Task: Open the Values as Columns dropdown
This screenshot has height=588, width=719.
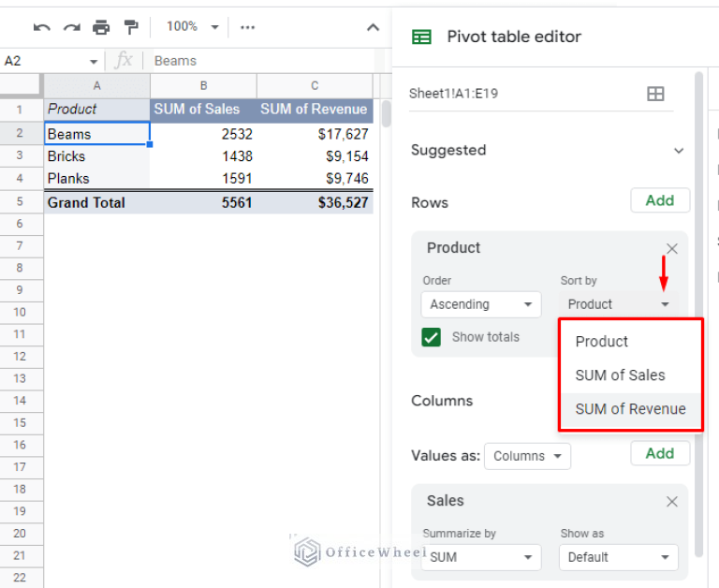Action: coord(527,456)
